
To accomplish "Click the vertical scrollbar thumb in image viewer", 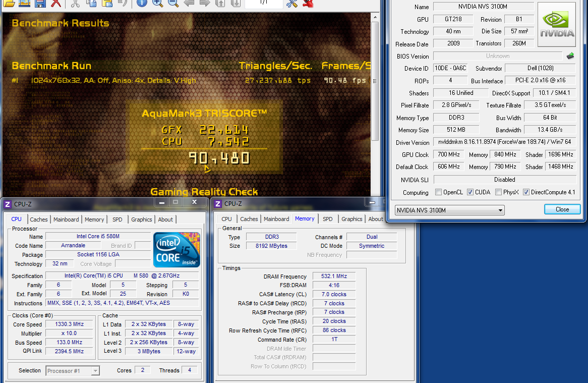I will click(x=375, y=81).
